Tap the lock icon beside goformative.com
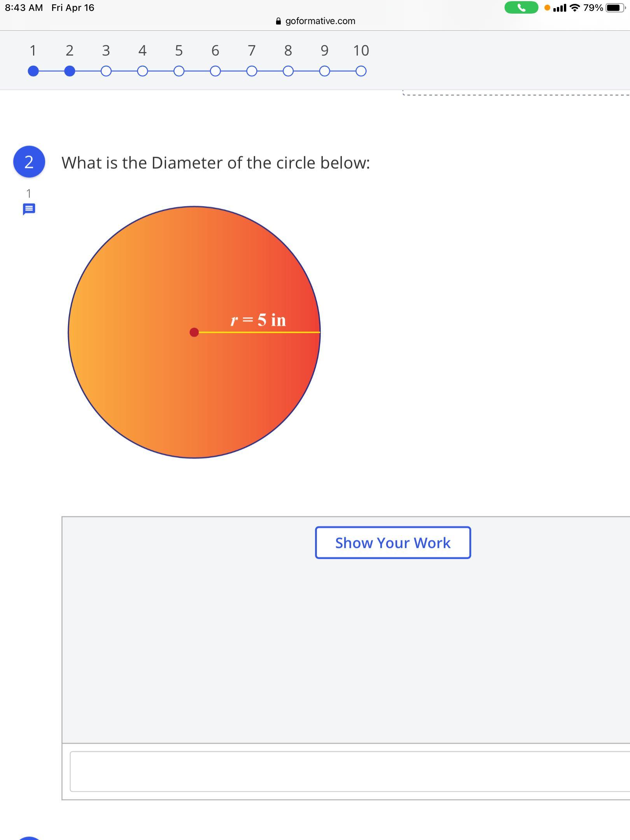The width and height of the screenshot is (630, 840). point(278,21)
